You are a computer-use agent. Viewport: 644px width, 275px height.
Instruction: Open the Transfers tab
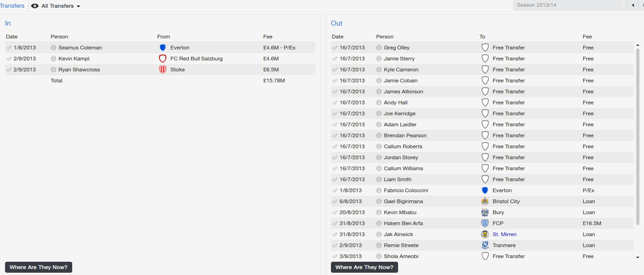tap(12, 6)
